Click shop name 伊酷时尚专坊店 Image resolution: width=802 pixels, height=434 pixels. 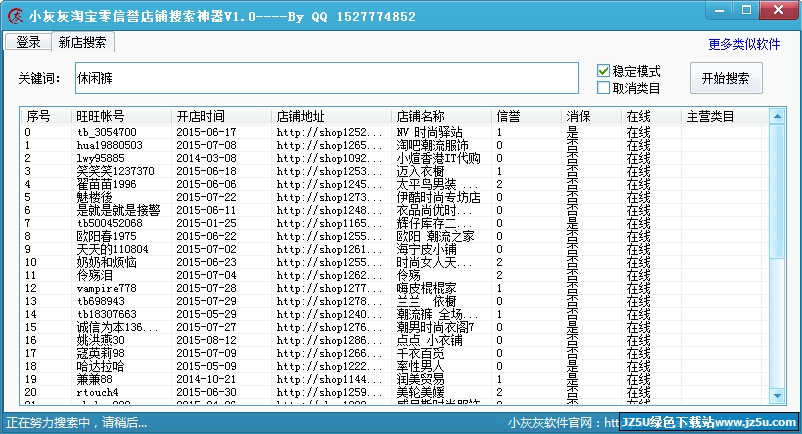[438, 197]
